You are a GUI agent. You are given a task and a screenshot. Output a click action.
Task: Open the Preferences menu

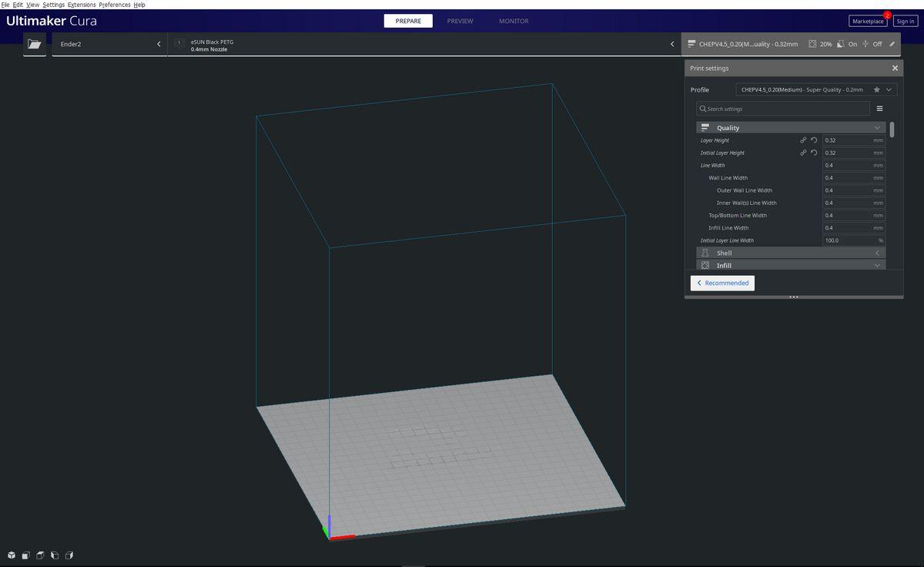(115, 5)
